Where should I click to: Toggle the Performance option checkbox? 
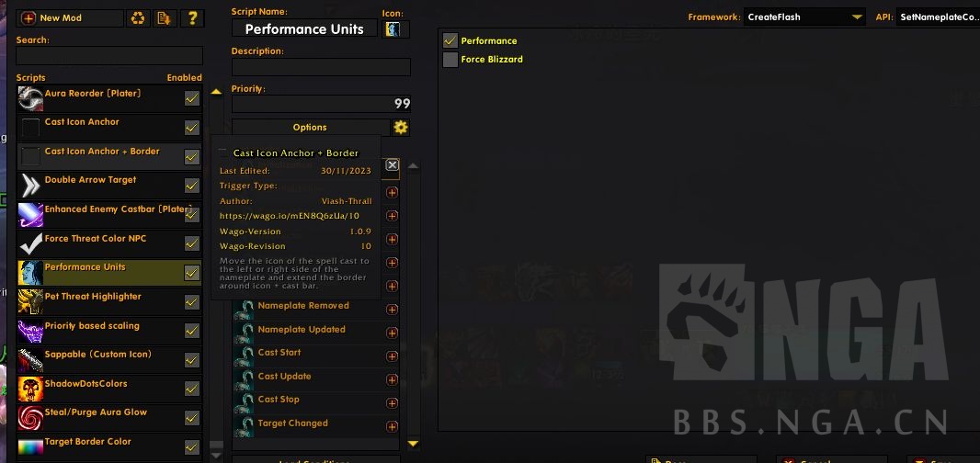pos(450,40)
